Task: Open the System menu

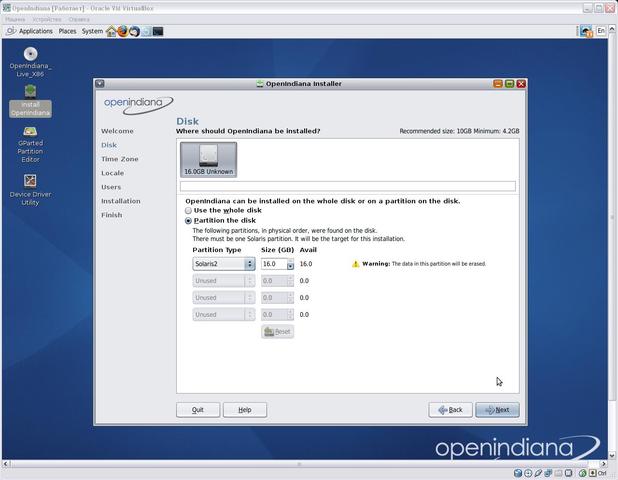Action: point(92,31)
